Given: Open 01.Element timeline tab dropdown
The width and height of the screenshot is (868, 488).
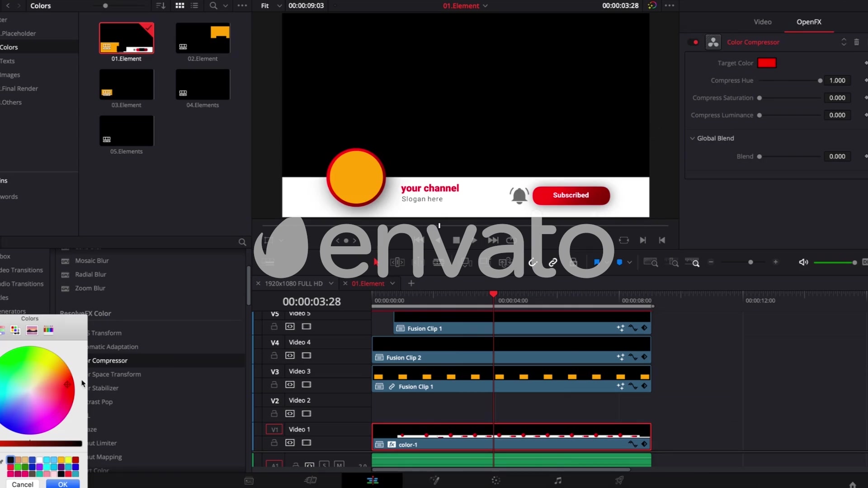Looking at the screenshot, I should tap(392, 283).
